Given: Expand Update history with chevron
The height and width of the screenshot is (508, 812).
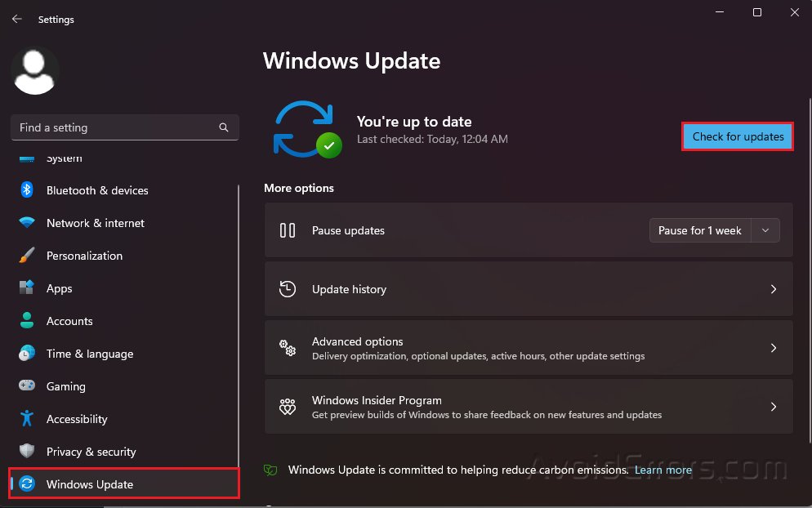Looking at the screenshot, I should [774, 289].
